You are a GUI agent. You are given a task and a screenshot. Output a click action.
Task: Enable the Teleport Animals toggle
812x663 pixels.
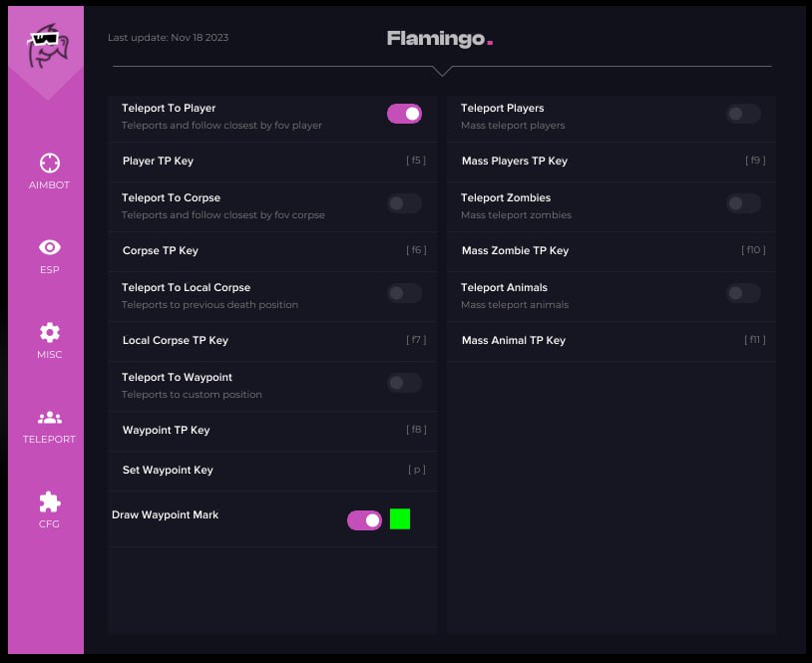(x=743, y=293)
